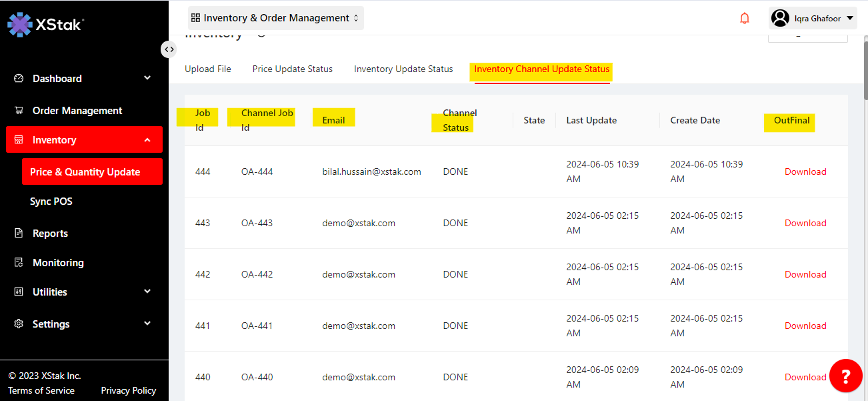
Task: Switch to the Price Update Status tab
Action: (x=292, y=69)
